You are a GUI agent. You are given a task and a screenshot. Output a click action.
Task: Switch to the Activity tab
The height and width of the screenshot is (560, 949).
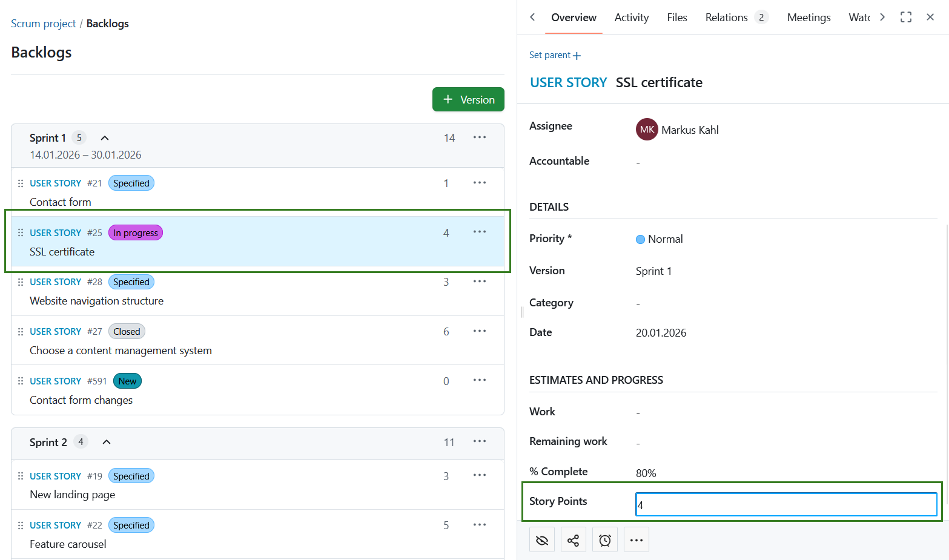point(631,17)
